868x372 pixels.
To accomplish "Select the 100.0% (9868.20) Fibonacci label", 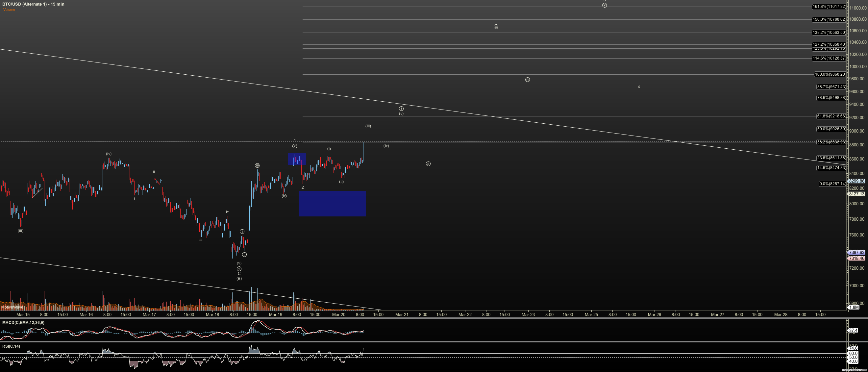I will click(830, 74).
